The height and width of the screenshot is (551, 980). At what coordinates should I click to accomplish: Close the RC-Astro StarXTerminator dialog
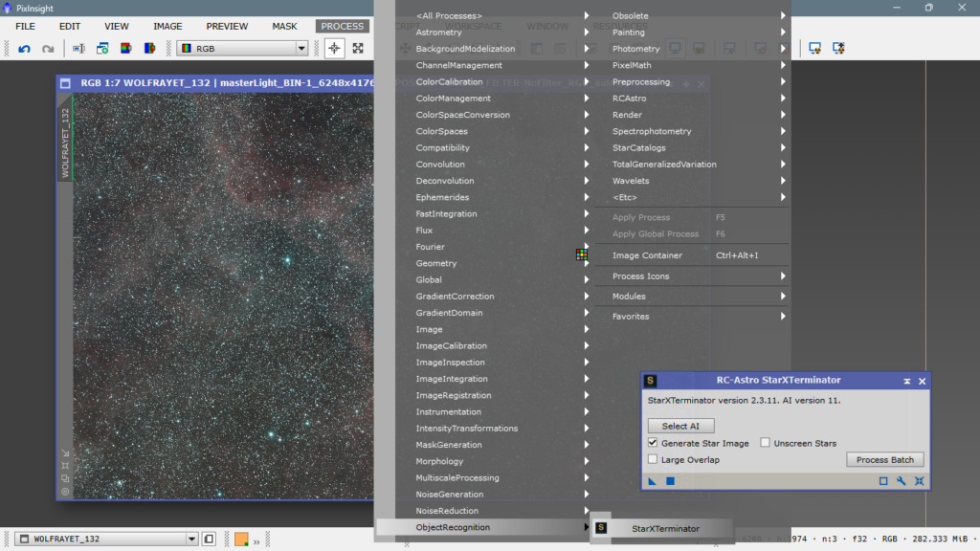point(923,381)
